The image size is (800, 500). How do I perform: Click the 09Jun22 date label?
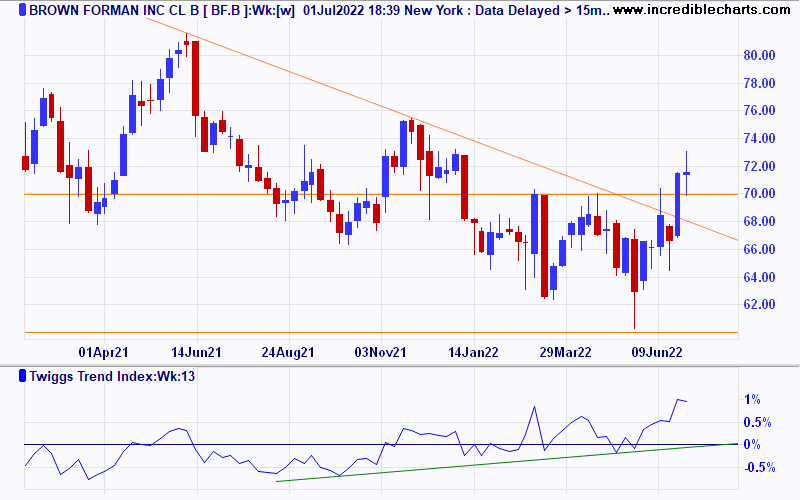pyautogui.click(x=657, y=353)
